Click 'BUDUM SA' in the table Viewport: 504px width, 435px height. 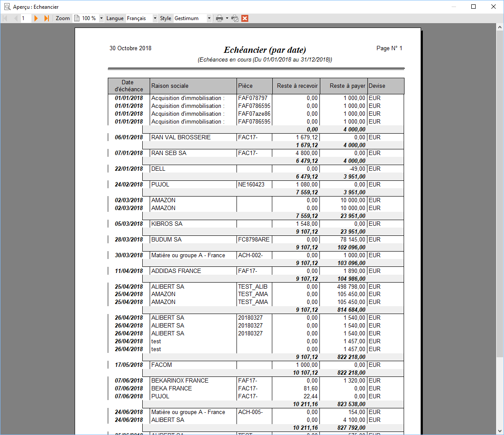(166, 240)
